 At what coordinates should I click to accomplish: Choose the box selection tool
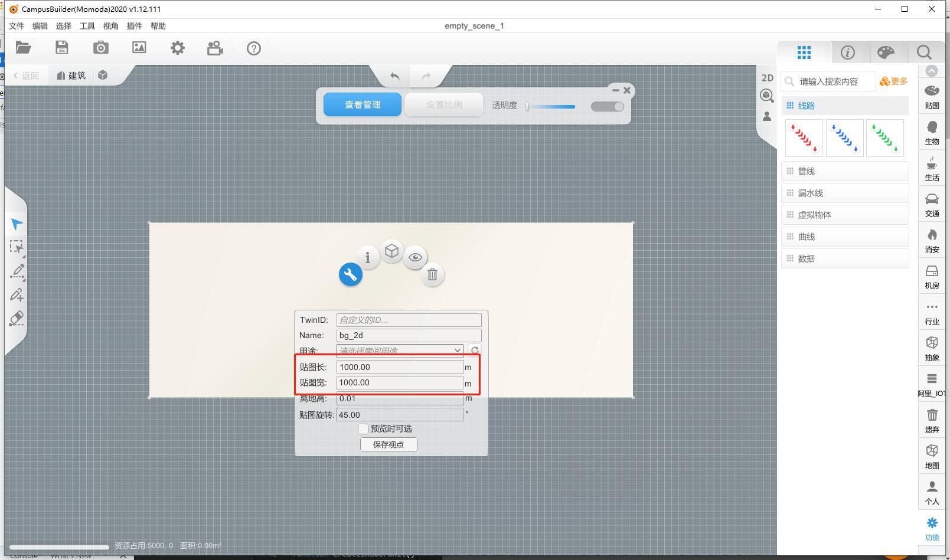(17, 247)
